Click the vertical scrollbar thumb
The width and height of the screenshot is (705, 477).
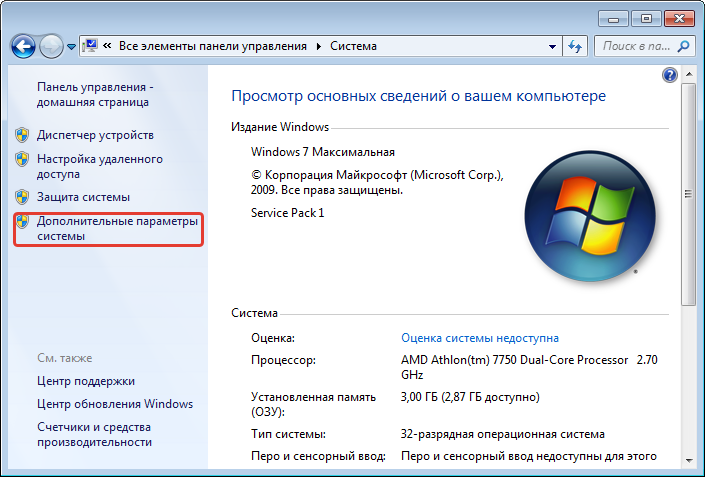(688, 194)
